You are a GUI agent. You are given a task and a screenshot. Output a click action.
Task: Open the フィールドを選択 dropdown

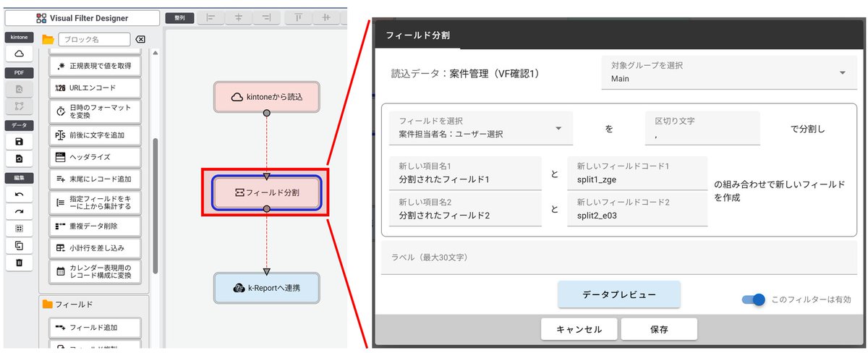tap(480, 128)
